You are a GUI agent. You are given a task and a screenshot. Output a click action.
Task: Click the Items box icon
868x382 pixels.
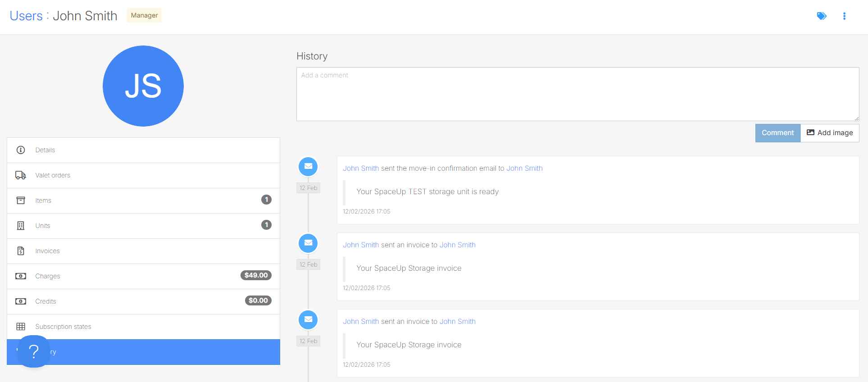tap(21, 200)
